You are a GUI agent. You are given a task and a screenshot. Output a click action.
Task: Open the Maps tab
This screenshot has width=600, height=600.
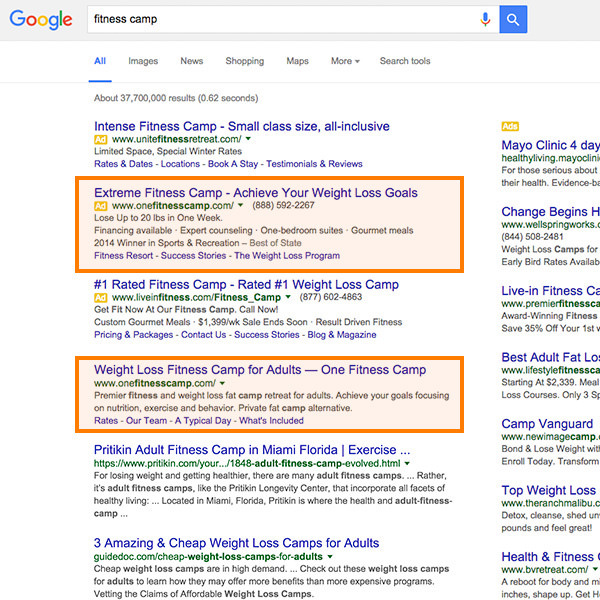297,61
